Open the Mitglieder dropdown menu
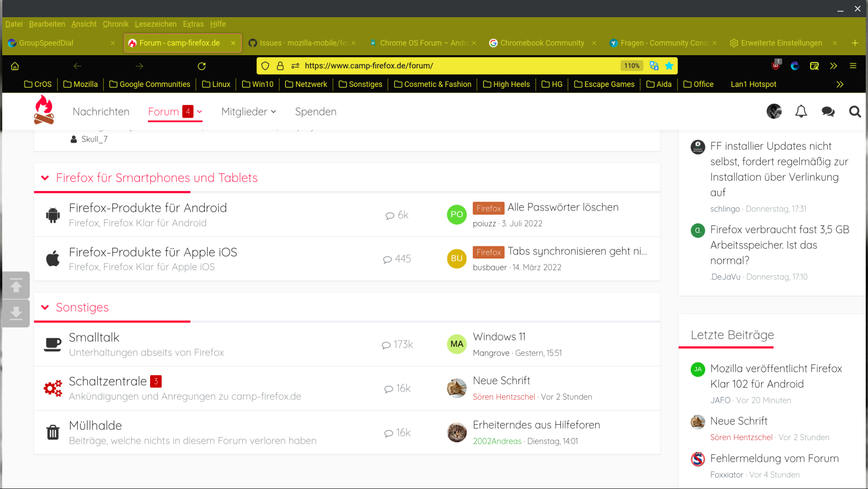Screen dimensions: 868x489 248,112
